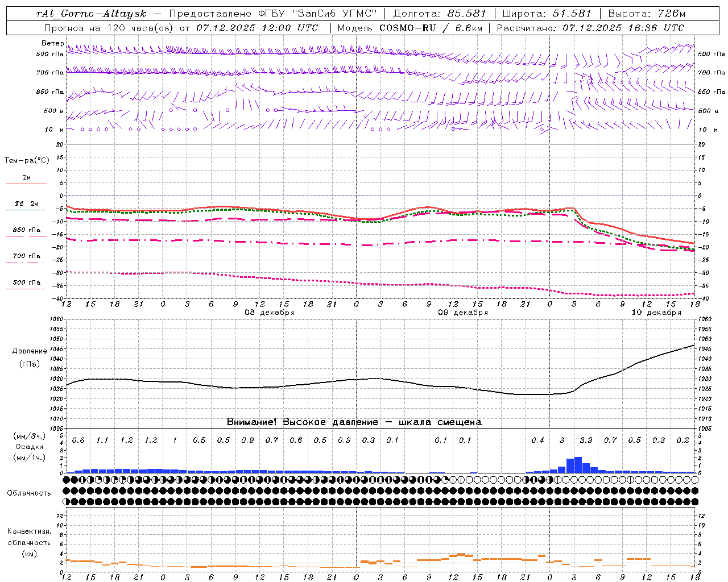Click the date label 08 декабря
The width and height of the screenshot is (728, 582).
pyautogui.click(x=270, y=313)
